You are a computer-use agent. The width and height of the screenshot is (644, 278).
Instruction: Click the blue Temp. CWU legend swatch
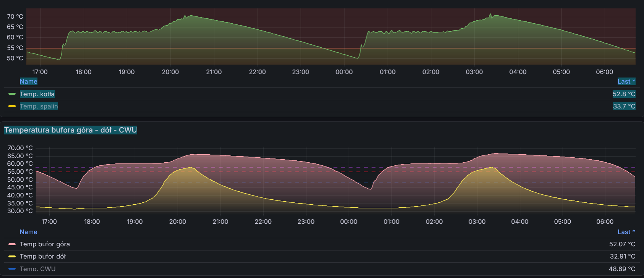(12, 269)
